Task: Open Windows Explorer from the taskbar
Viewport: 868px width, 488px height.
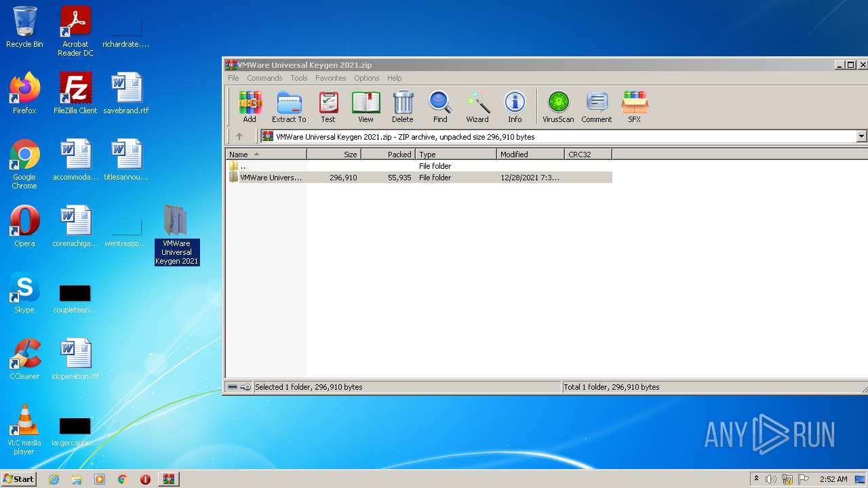Action: 77,479
